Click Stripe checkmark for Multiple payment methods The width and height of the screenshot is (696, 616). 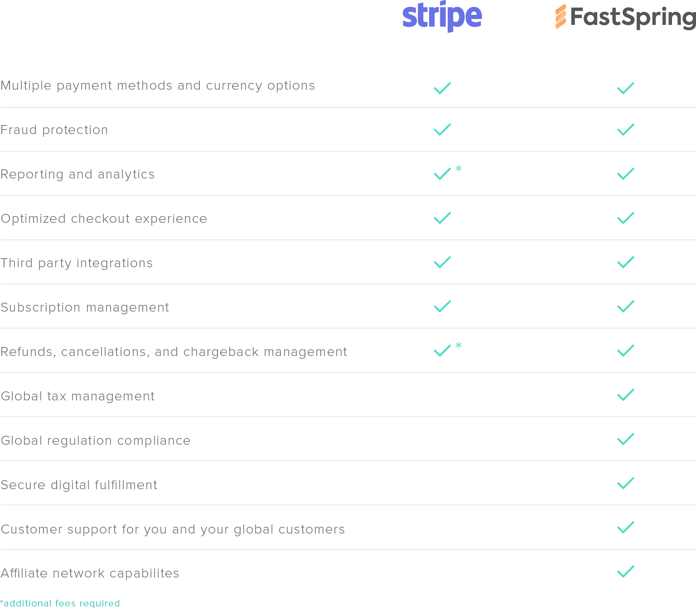coord(442,88)
